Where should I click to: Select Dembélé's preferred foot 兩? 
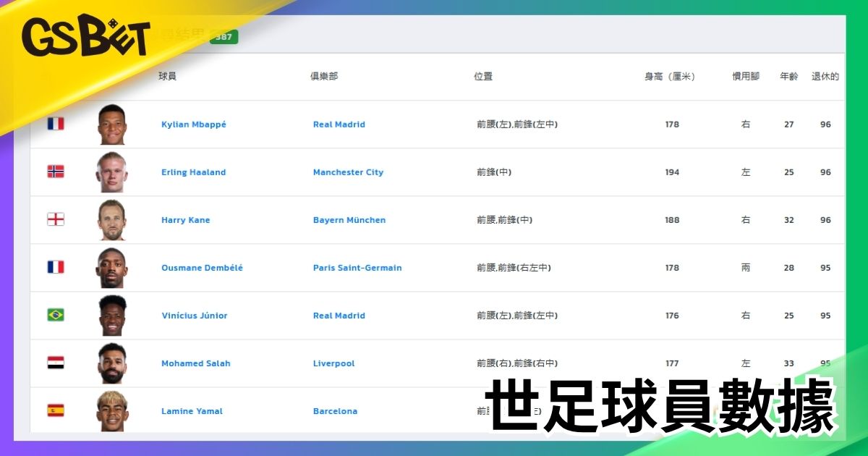pos(746,268)
